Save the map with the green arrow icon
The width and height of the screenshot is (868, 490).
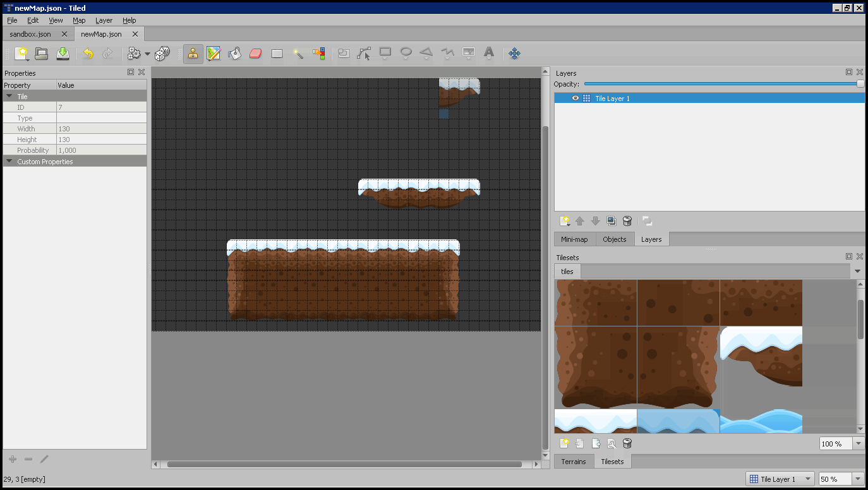click(63, 54)
